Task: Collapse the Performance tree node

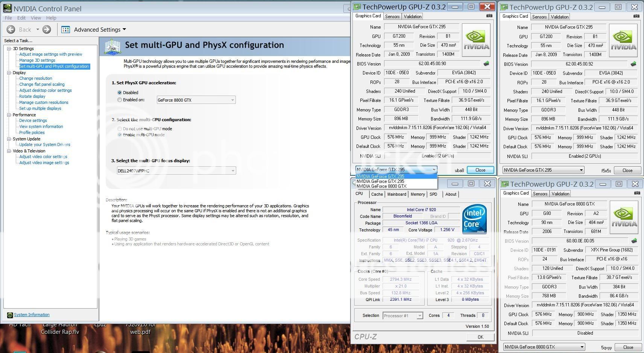Action: click(x=9, y=115)
